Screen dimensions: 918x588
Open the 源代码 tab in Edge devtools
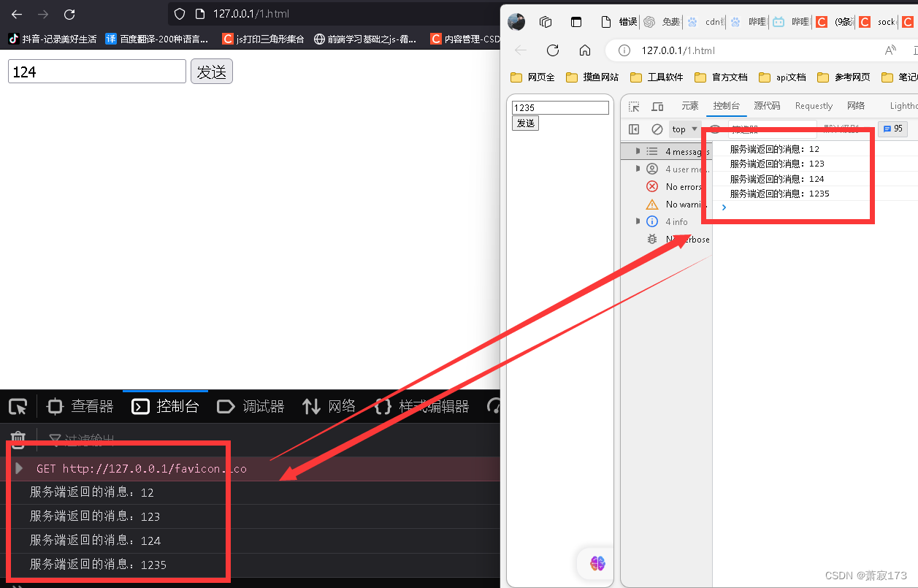[766, 105]
